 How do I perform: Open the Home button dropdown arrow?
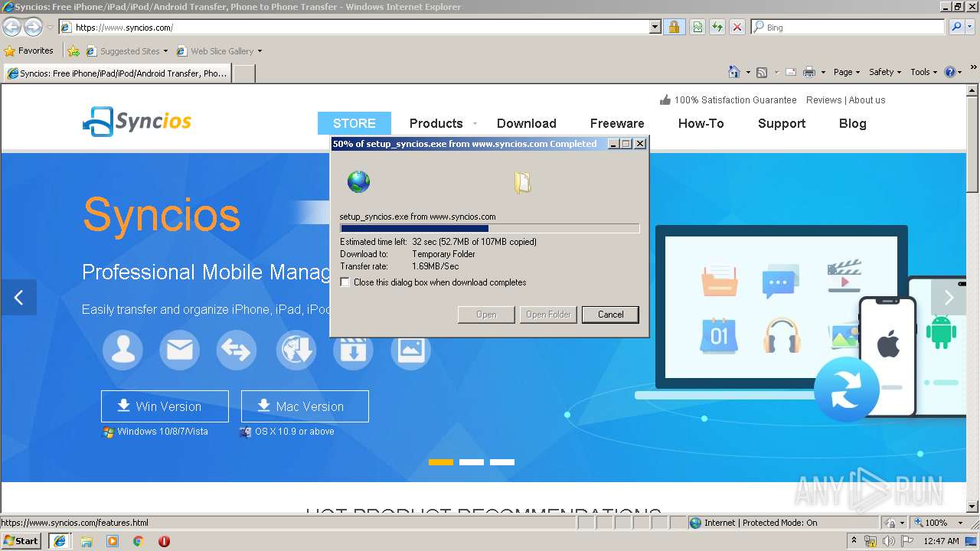[x=748, y=72]
